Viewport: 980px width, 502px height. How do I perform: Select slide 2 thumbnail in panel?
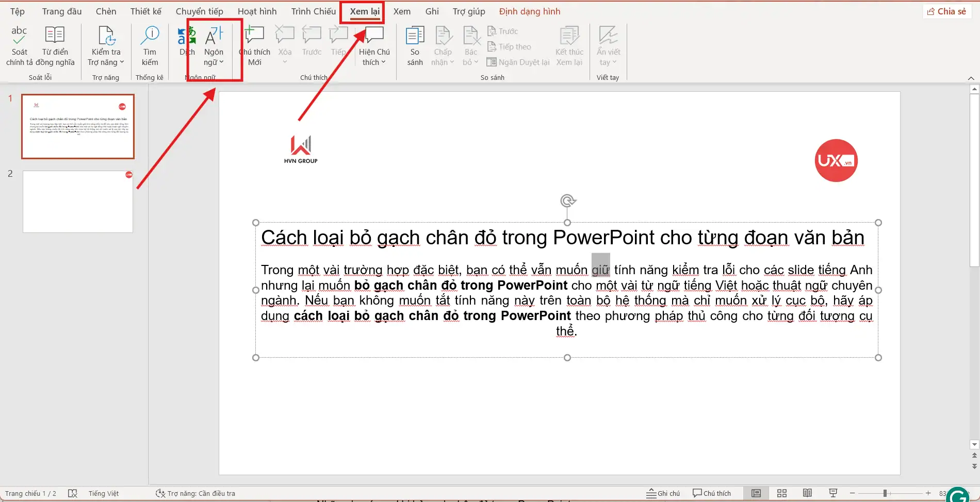tap(77, 201)
